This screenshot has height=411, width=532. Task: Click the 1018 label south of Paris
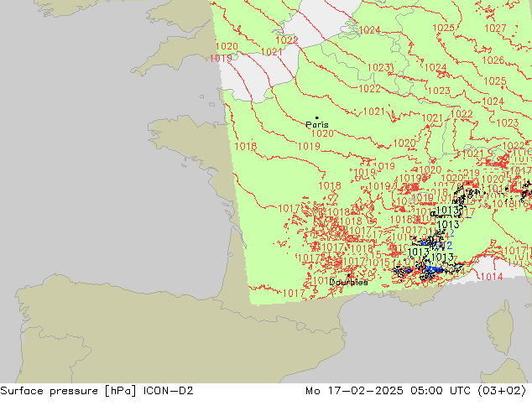pyautogui.click(x=330, y=185)
